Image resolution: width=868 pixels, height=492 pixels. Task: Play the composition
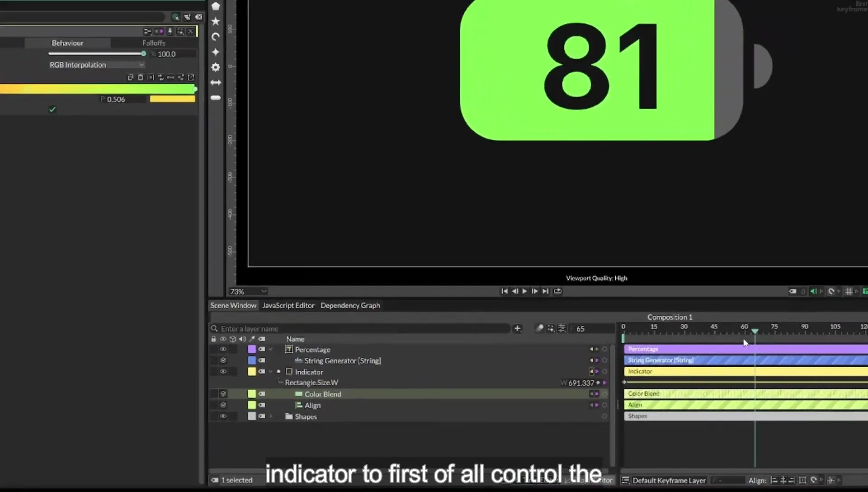pyautogui.click(x=524, y=291)
